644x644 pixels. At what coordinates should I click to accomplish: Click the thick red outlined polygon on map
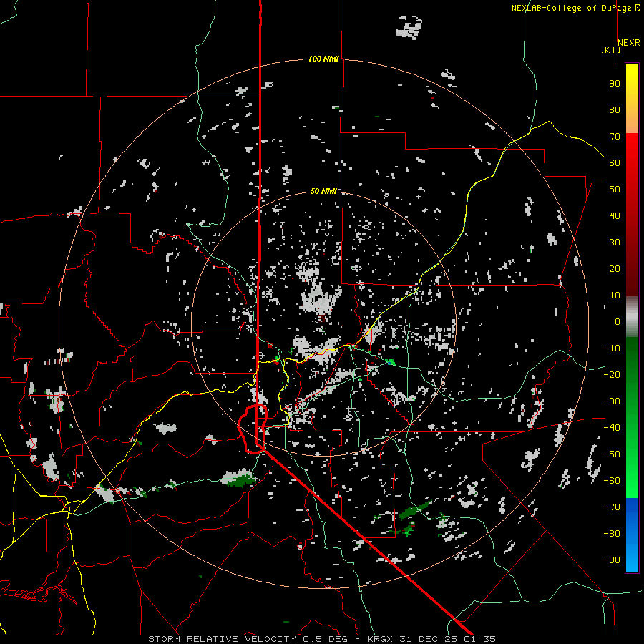[253, 429]
